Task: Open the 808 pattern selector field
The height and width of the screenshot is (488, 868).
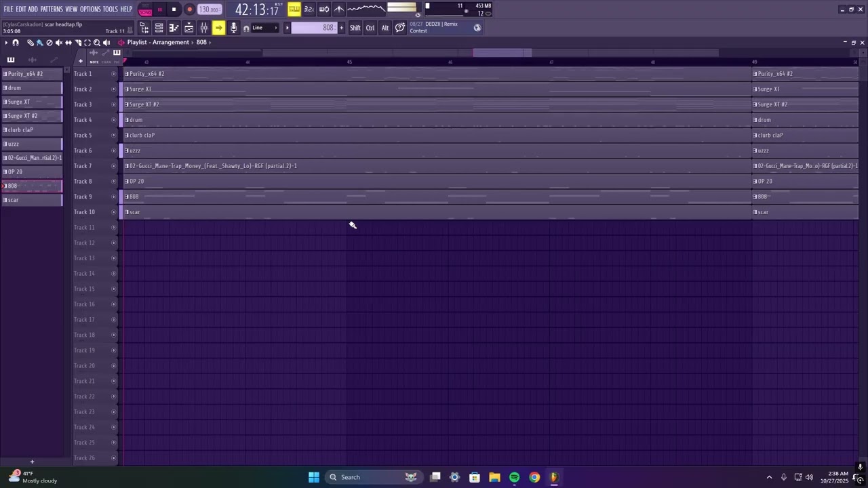Action: point(314,28)
